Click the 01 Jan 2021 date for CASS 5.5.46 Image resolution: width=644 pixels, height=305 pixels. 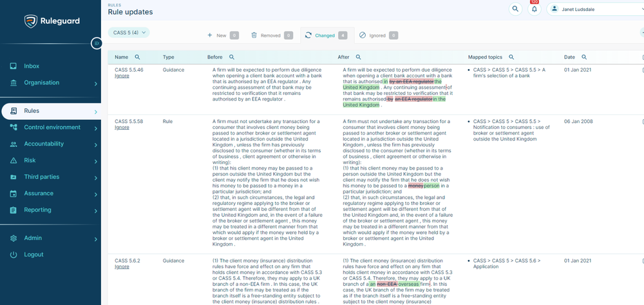(x=578, y=70)
